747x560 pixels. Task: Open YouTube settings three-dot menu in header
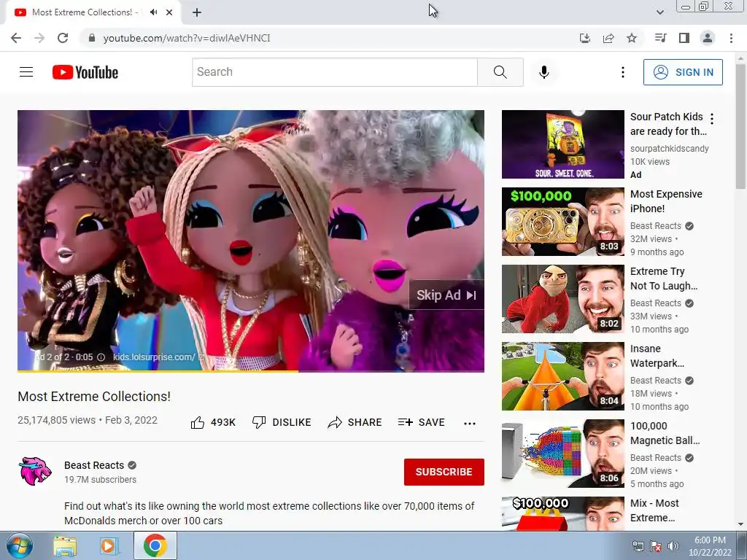tap(623, 72)
